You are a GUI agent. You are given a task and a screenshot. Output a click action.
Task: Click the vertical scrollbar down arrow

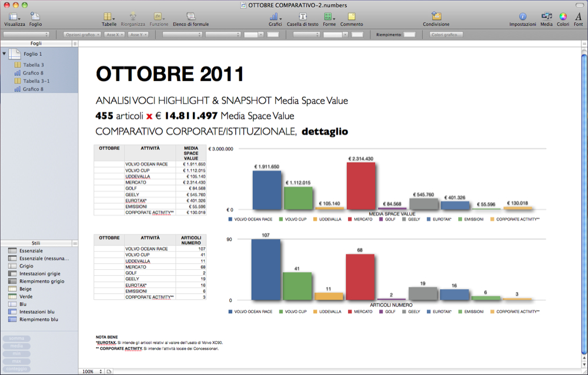point(584,363)
